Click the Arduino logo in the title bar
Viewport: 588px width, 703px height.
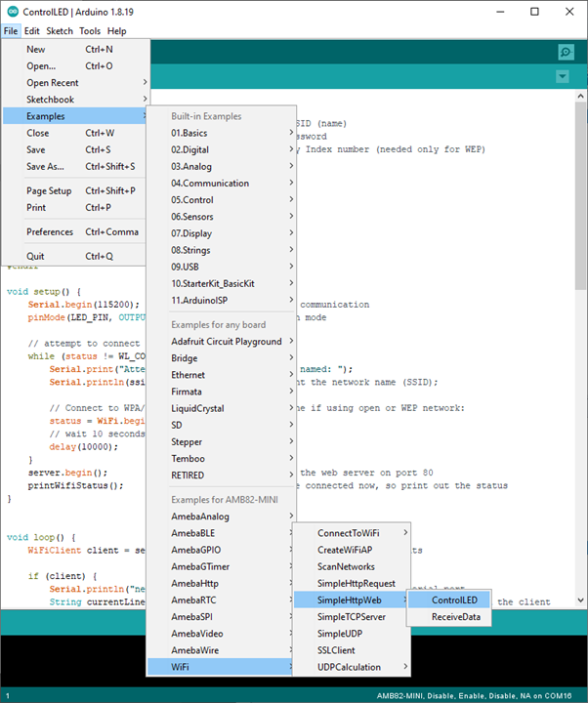[11, 12]
